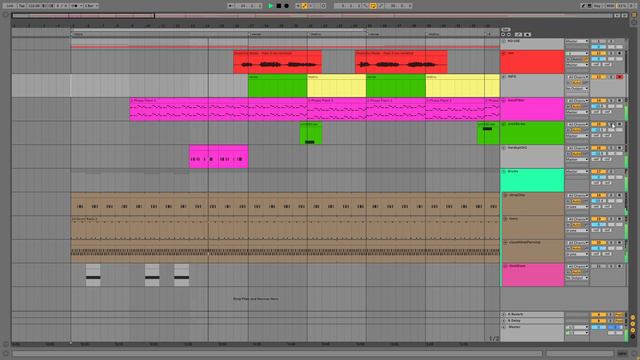Unfold the A Reverb return track
This screenshot has height=360, width=640.
[504, 315]
